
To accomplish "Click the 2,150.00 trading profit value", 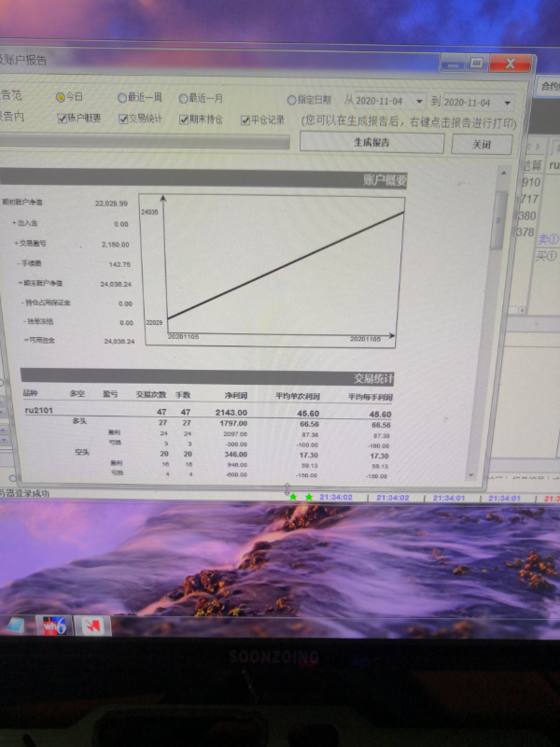I will (x=115, y=245).
